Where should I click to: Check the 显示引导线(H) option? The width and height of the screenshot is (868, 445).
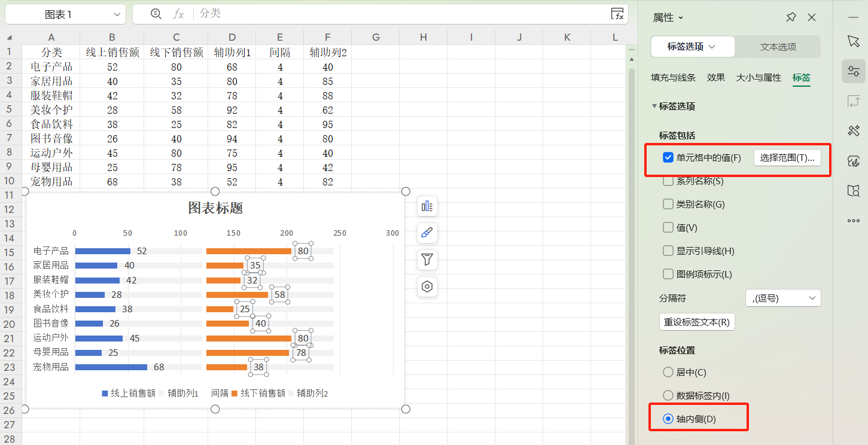(x=667, y=251)
